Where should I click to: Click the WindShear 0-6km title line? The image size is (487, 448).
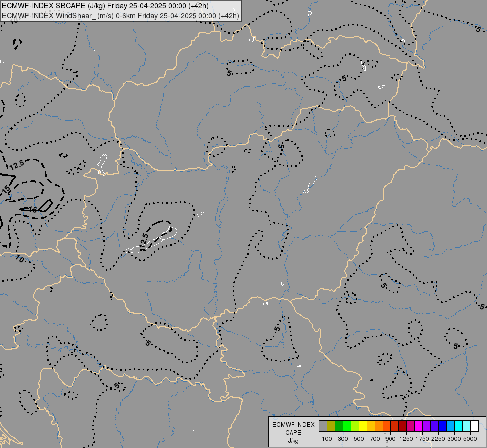tap(120, 16)
